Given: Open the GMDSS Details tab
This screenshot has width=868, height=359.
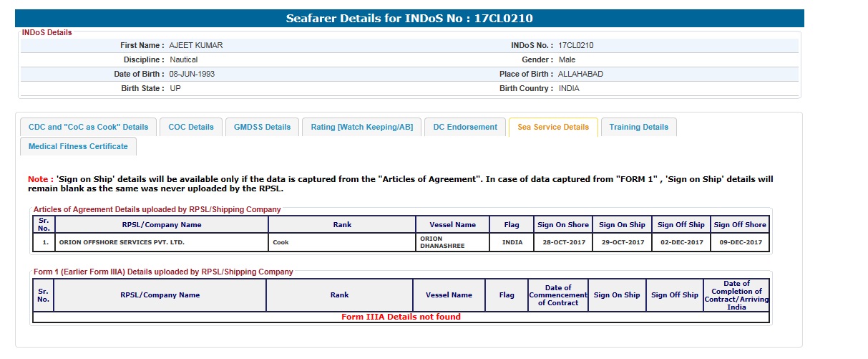Looking at the screenshot, I should click(263, 127).
